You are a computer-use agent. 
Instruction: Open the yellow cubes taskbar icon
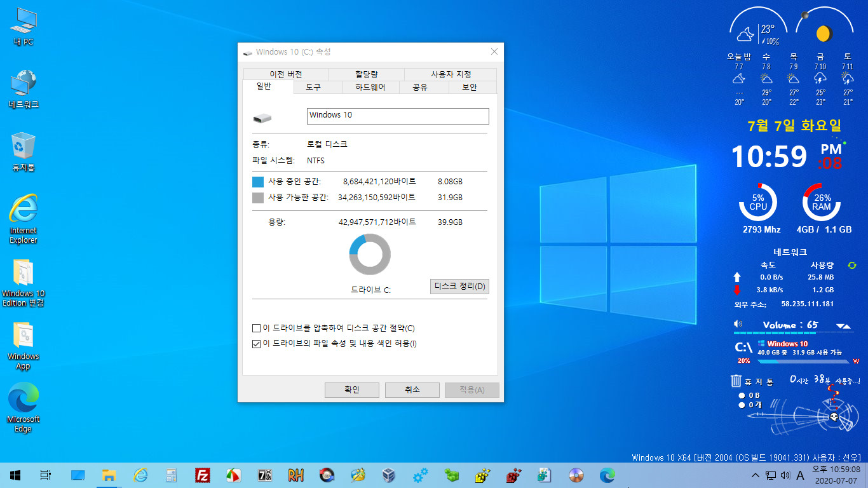(483, 475)
